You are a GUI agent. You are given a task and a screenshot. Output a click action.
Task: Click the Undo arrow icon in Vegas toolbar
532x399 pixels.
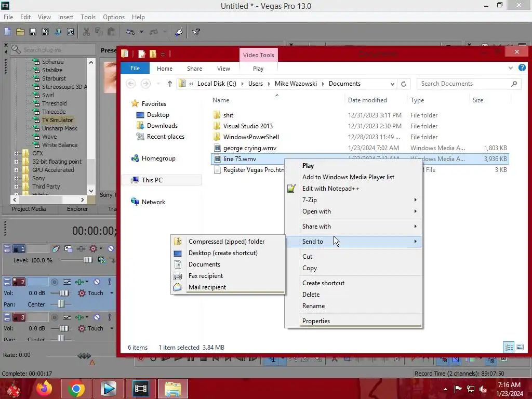click(x=130, y=32)
